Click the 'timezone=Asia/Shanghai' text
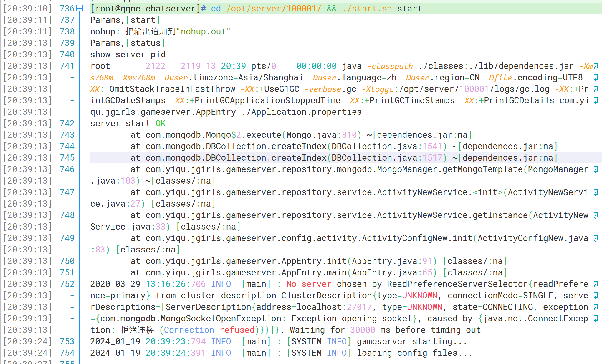The image size is (602, 364). click(x=248, y=77)
